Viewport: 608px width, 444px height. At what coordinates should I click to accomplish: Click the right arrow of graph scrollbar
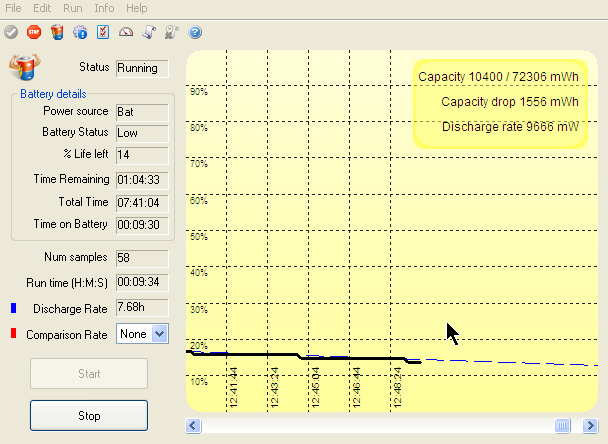(x=590, y=425)
